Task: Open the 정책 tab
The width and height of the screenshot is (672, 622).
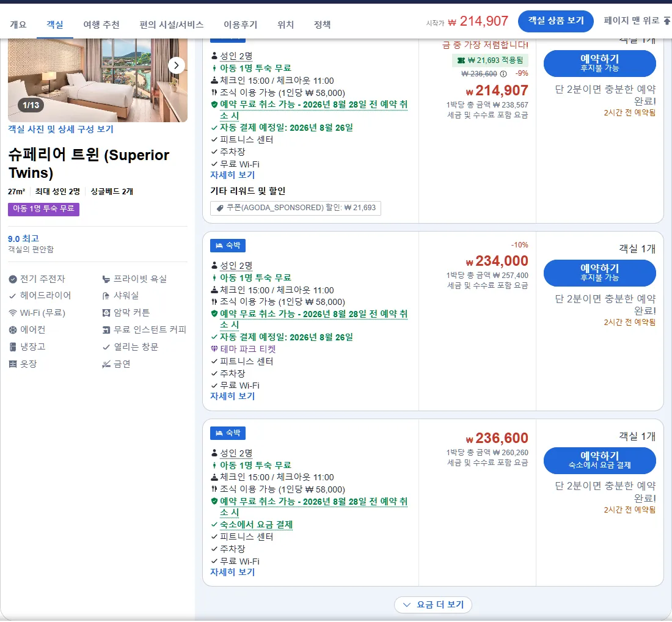Action: (323, 24)
